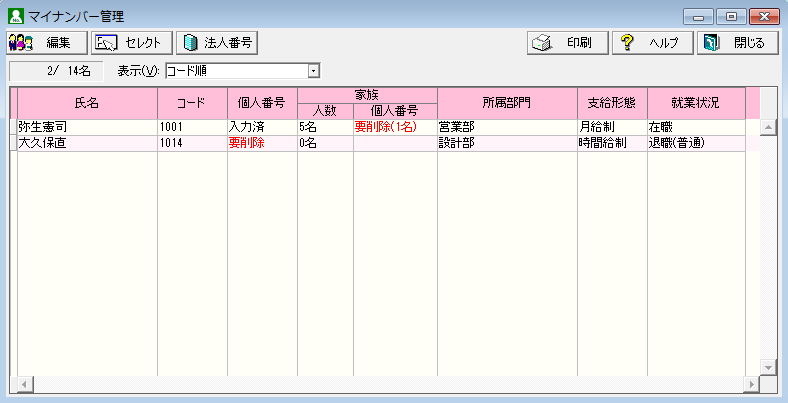The image size is (788, 403).
Task: Click the vertical scrollbar up arrow
Action: (x=768, y=128)
